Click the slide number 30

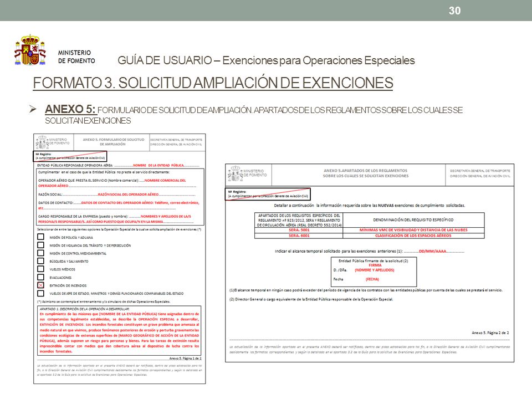click(454, 11)
